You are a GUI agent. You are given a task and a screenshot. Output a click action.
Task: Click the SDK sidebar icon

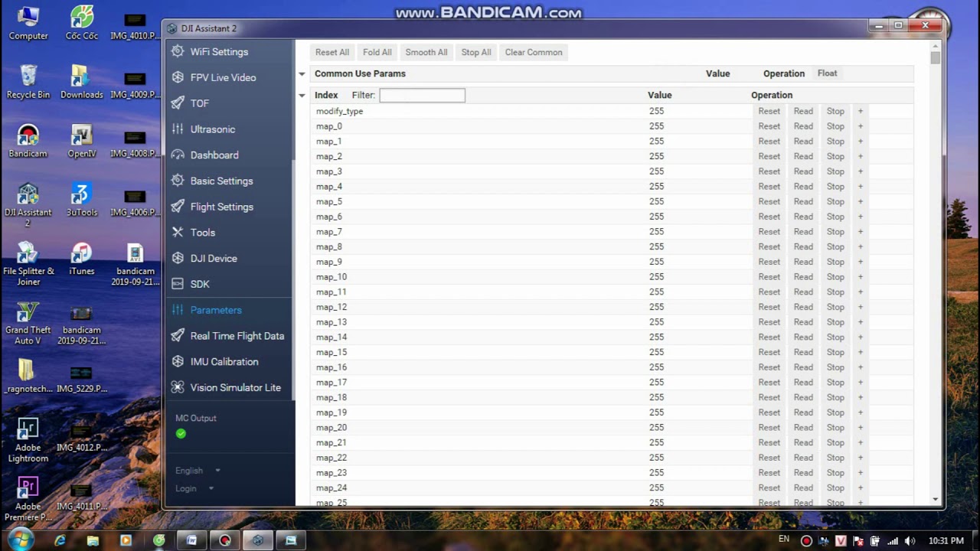click(x=178, y=284)
